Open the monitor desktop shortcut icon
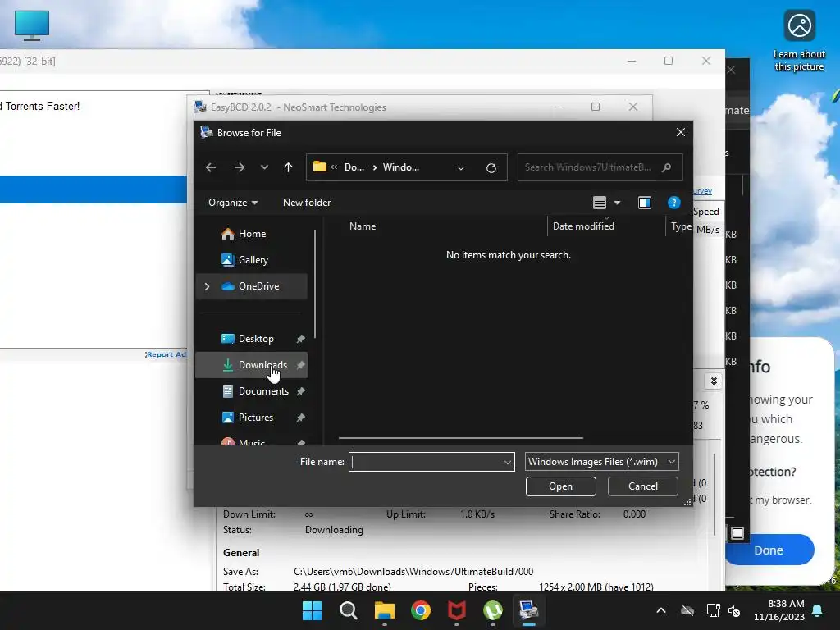 coord(32,25)
